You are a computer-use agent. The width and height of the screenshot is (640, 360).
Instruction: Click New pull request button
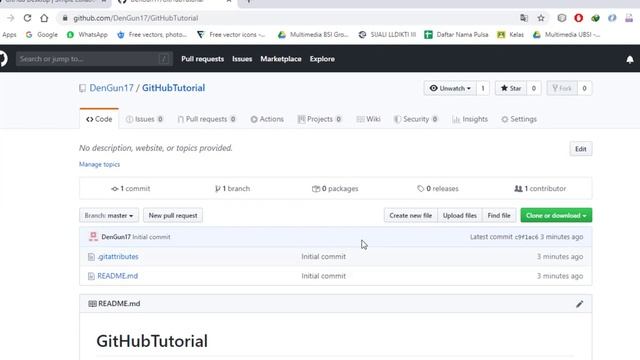coord(173,216)
